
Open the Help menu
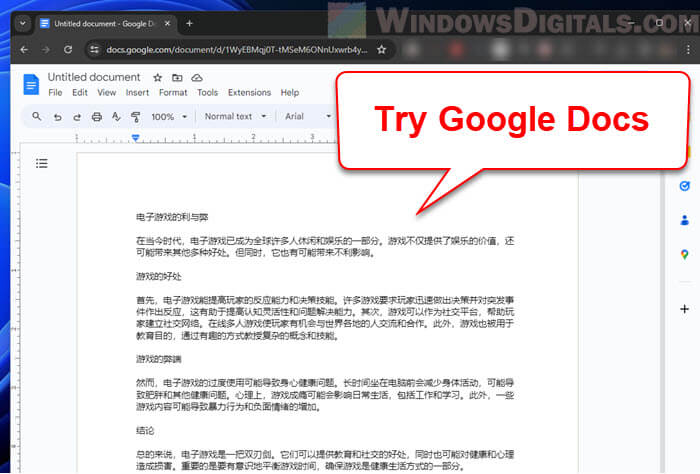290,93
